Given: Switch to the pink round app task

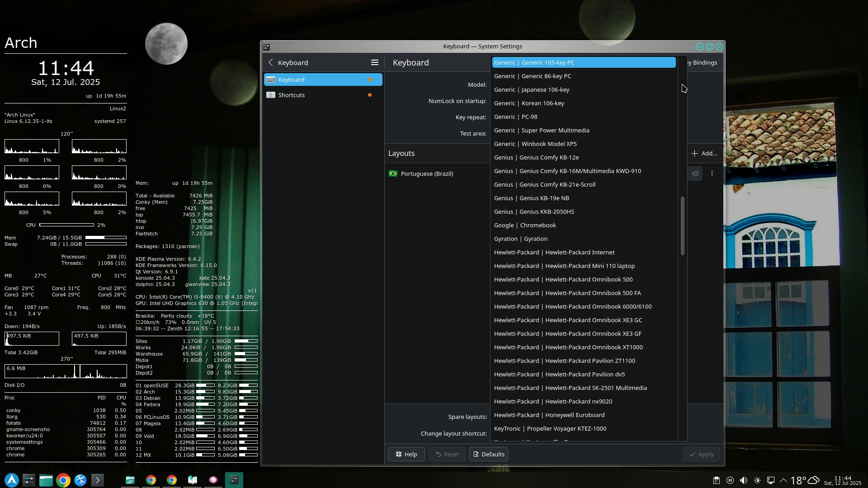Looking at the screenshot, I should click(x=213, y=480).
